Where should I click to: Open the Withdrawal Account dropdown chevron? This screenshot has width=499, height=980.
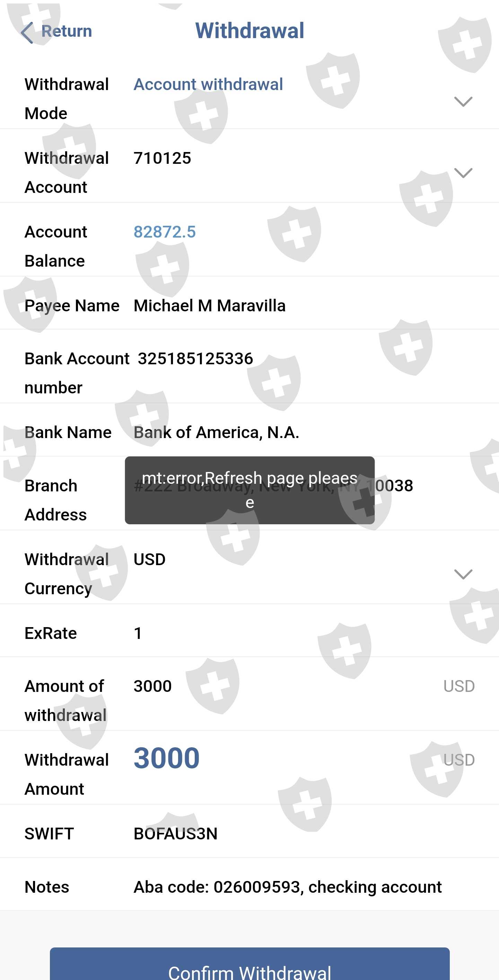(x=463, y=173)
